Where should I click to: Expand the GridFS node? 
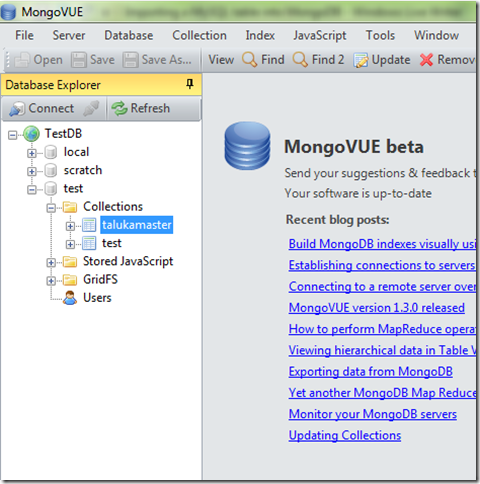(51, 281)
